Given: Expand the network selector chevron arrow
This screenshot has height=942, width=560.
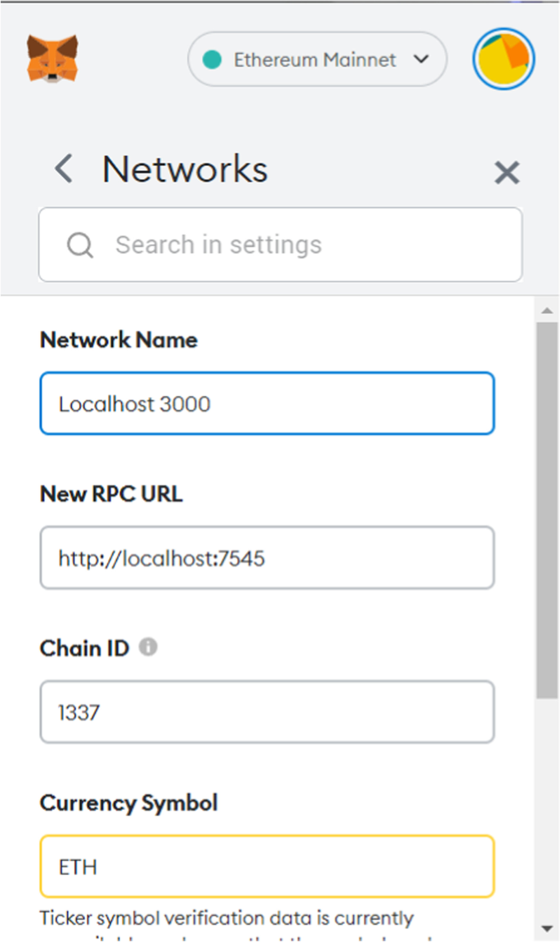Looking at the screenshot, I should point(422,60).
